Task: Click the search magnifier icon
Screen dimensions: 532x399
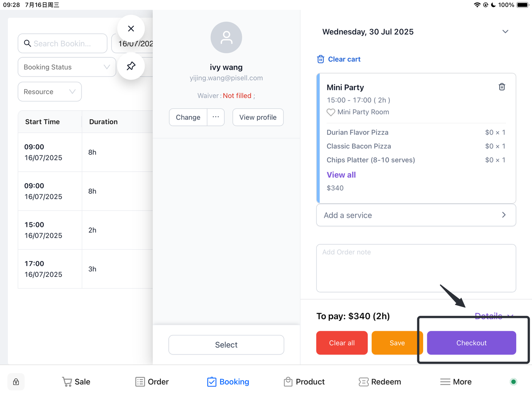Action: 27,44
